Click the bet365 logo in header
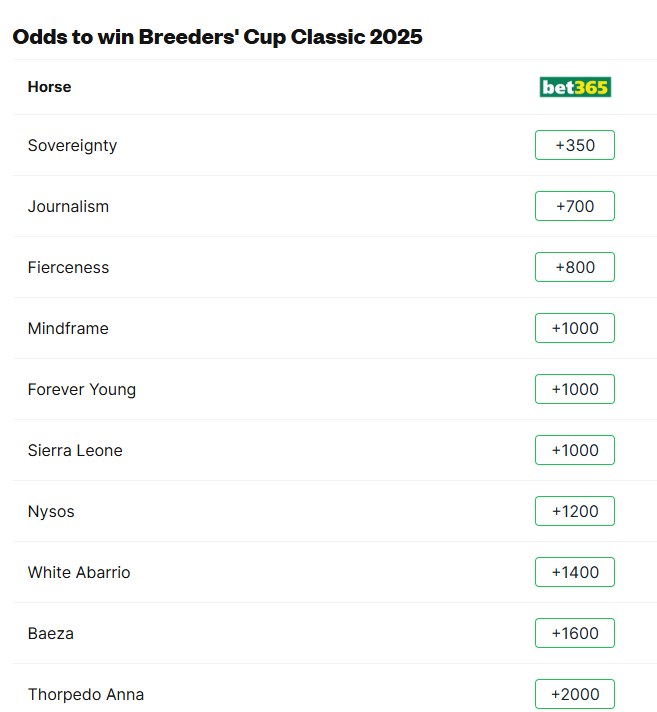The height and width of the screenshot is (712, 657). pyautogui.click(x=575, y=87)
